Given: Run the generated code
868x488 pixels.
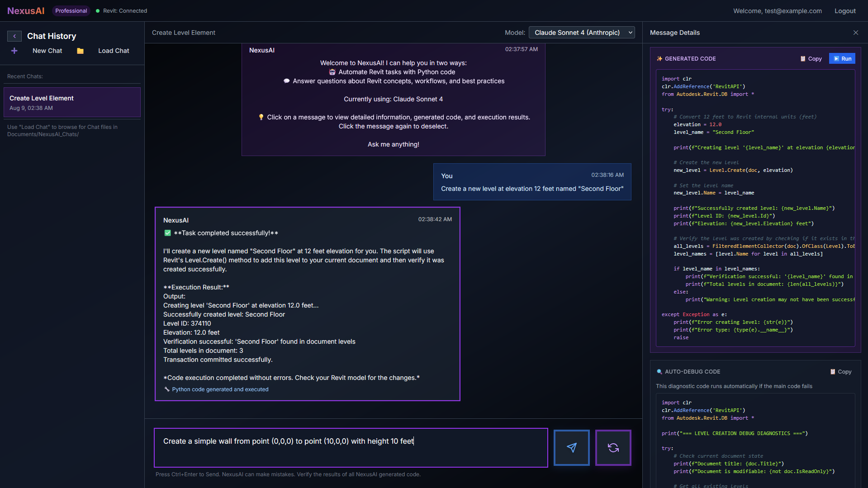Looking at the screenshot, I should pos(842,58).
